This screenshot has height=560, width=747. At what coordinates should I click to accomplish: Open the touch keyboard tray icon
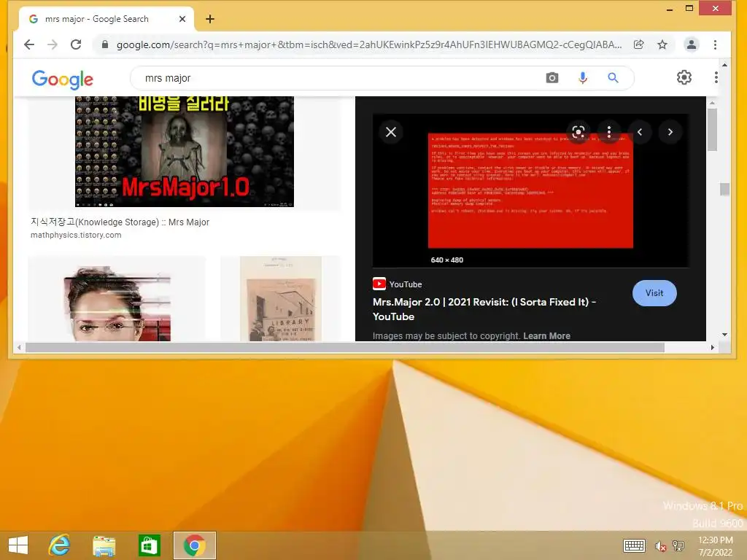pyautogui.click(x=634, y=545)
